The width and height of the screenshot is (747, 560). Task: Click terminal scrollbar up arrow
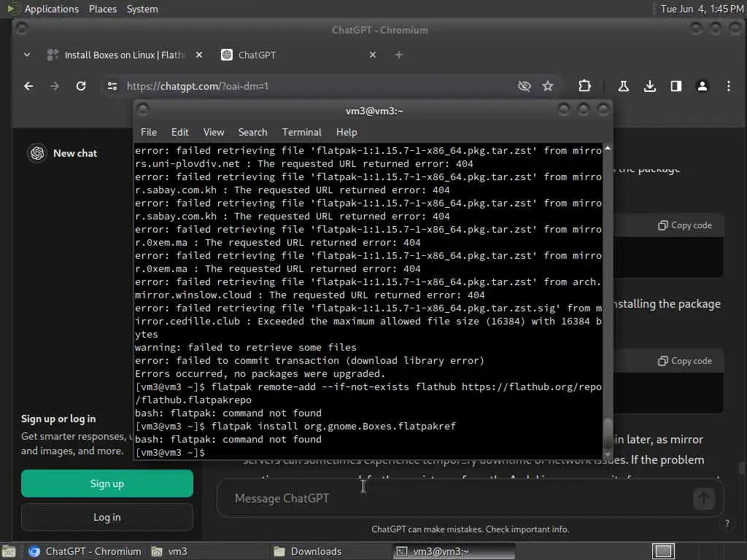point(608,149)
